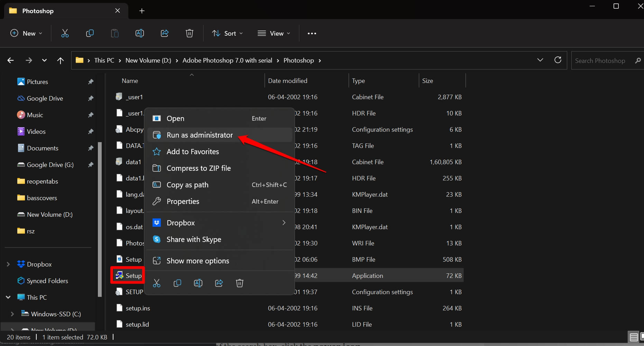Image resolution: width=644 pixels, height=346 pixels.
Task: Expand address bar history dropdown
Action: pyautogui.click(x=540, y=60)
